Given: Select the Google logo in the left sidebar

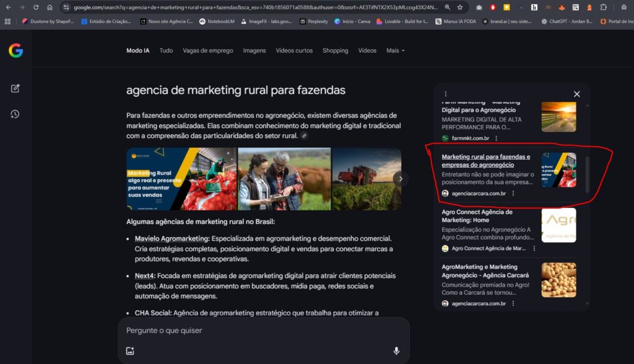Looking at the screenshot, I should point(15,50).
